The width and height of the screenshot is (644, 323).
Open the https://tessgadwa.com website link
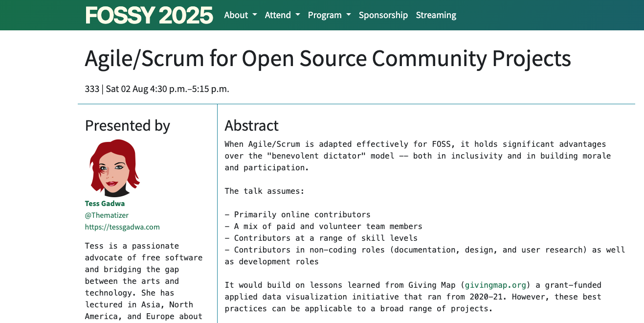[x=122, y=227]
